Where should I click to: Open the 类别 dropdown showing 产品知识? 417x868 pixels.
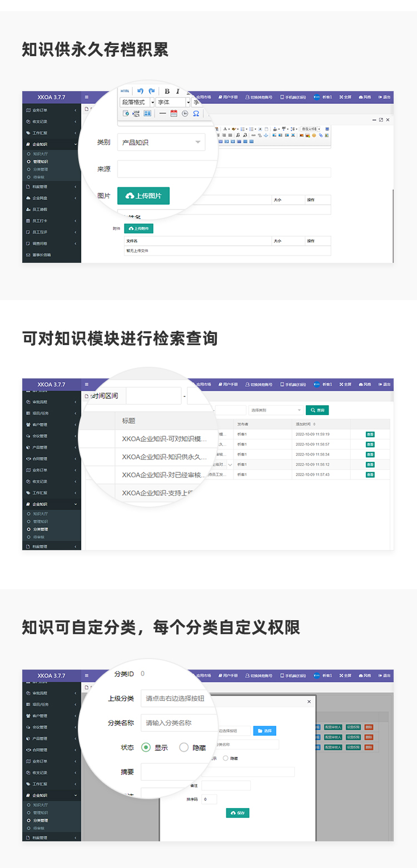(161, 142)
